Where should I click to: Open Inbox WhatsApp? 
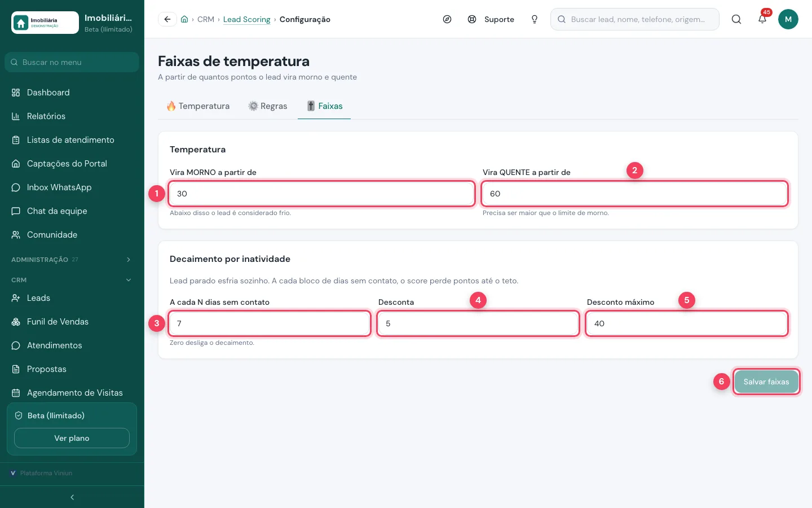[x=72, y=187]
